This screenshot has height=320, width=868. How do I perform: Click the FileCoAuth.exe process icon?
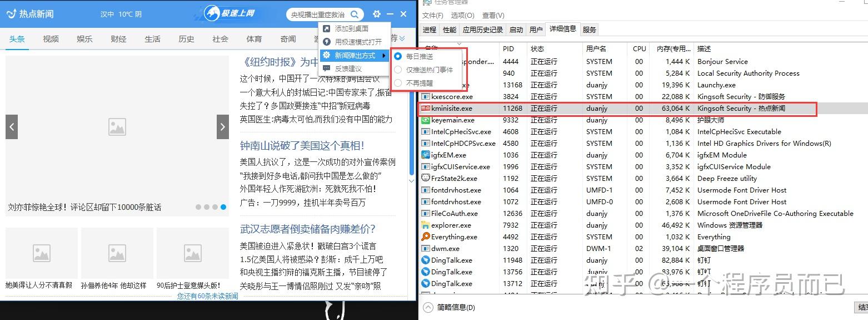coord(426,213)
